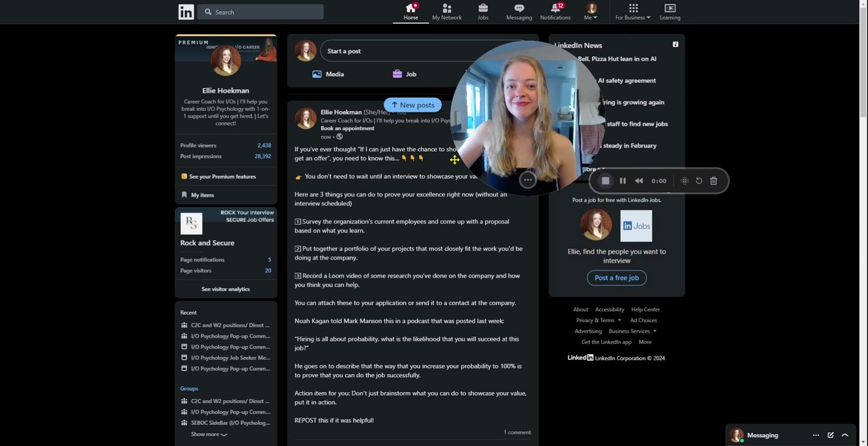Click Ellie Hoekman post author name
The height and width of the screenshot is (446, 868).
point(341,112)
